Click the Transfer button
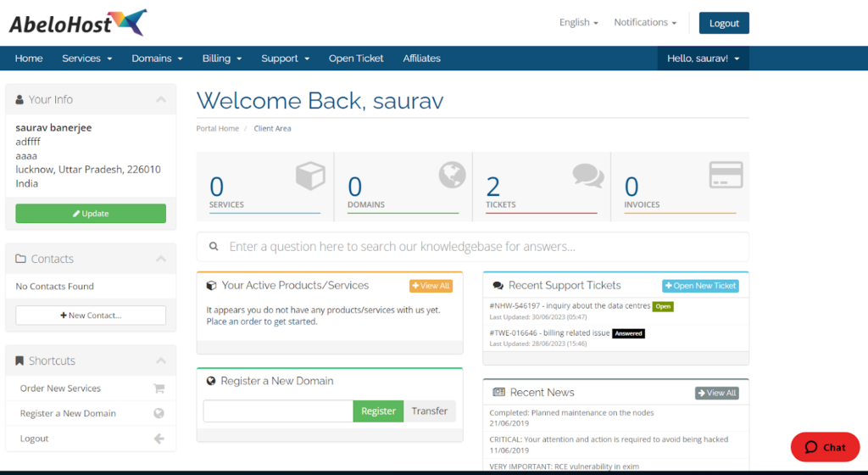This screenshot has width=868, height=475. pos(430,411)
